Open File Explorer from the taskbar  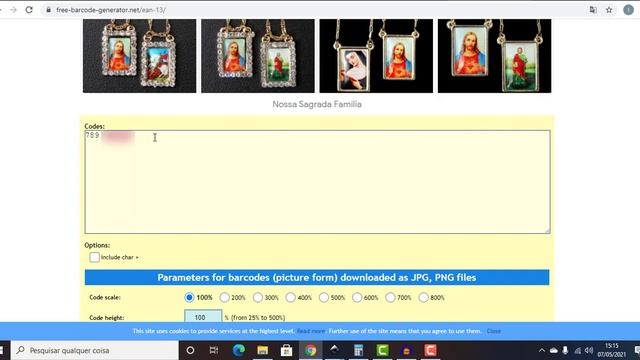[262, 350]
